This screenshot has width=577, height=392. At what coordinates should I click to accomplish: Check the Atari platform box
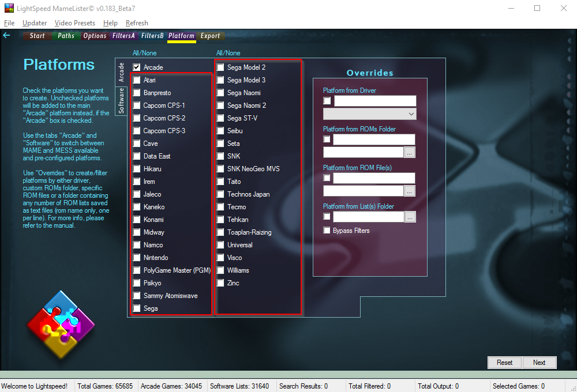click(137, 80)
